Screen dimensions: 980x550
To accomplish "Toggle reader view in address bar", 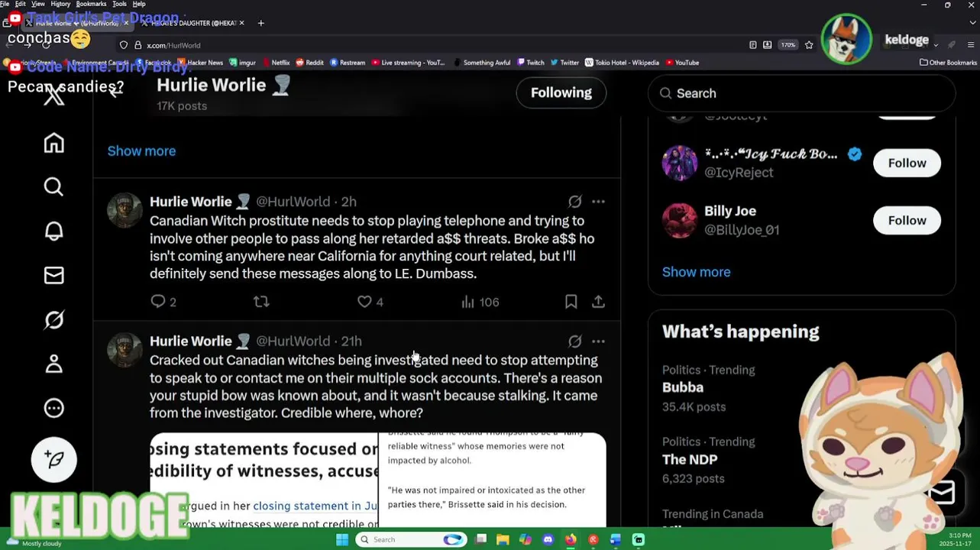I will point(752,45).
